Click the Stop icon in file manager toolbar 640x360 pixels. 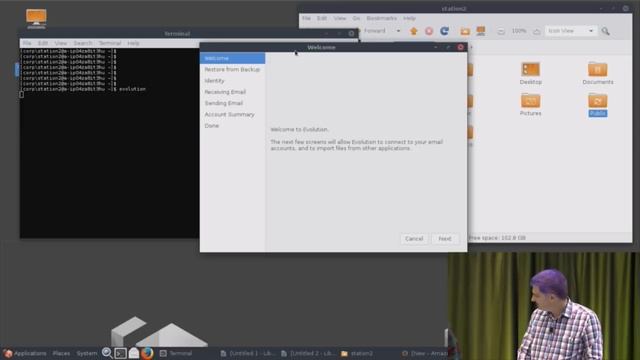click(429, 31)
